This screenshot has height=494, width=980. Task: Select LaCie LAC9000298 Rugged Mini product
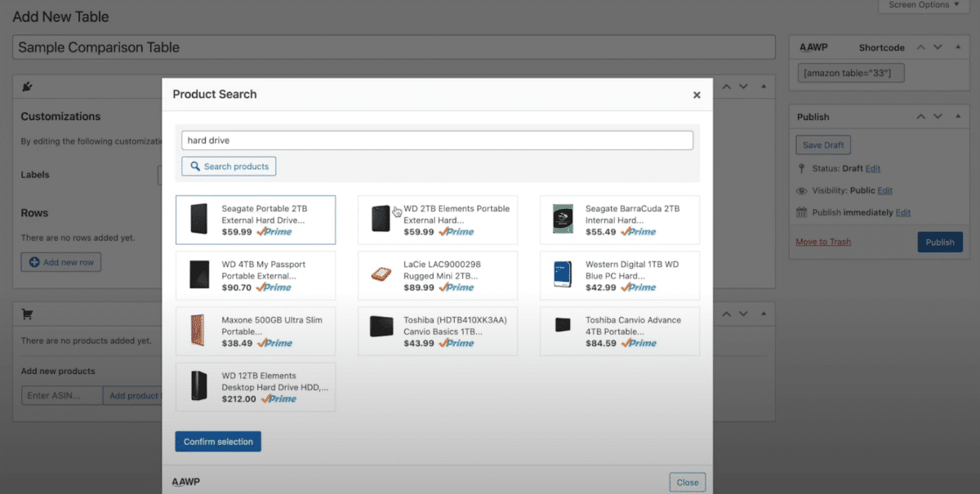pos(438,275)
